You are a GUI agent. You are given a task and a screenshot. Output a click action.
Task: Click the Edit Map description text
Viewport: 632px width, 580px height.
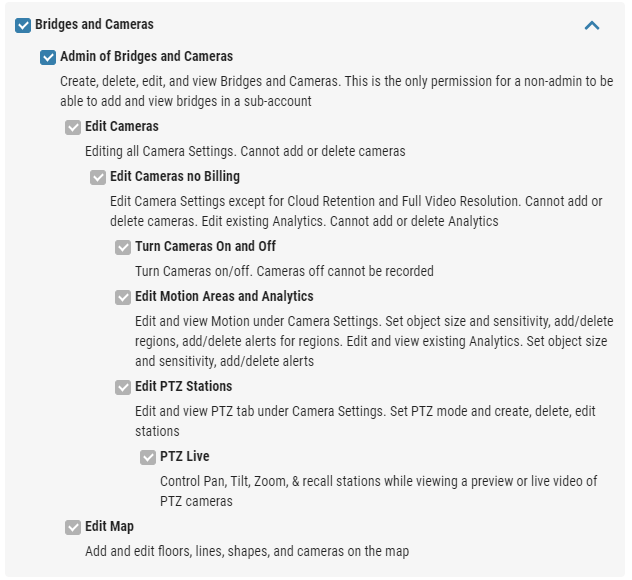point(247,551)
